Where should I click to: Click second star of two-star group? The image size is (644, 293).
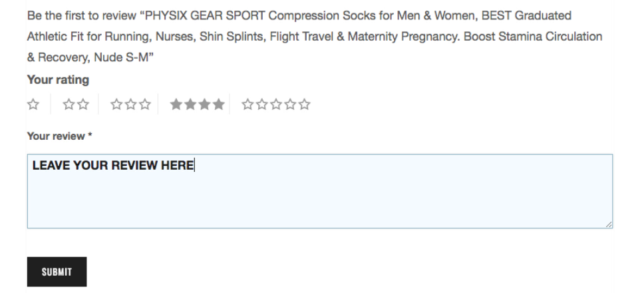coord(83,105)
